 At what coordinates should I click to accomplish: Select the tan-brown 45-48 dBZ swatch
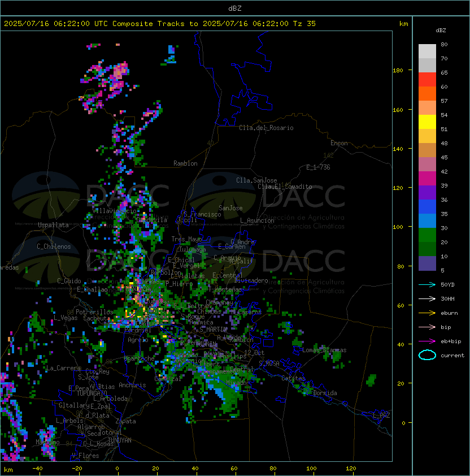[427, 150]
